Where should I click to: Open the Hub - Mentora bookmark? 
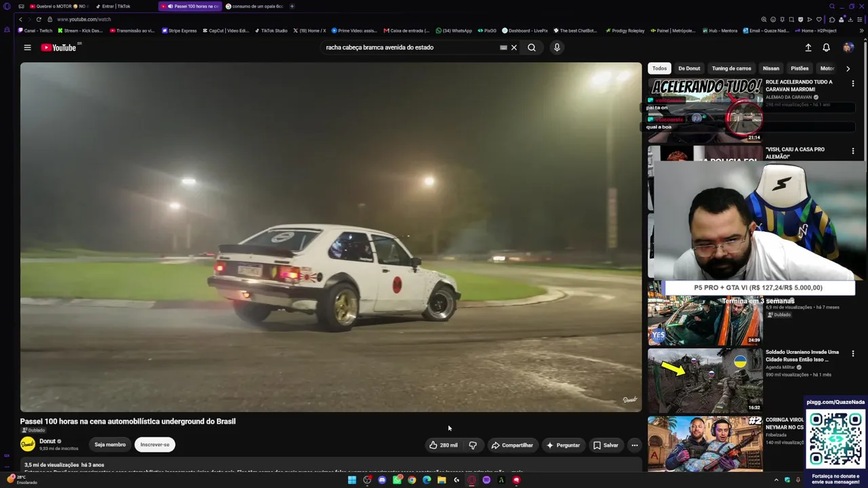(x=719, y=30)
